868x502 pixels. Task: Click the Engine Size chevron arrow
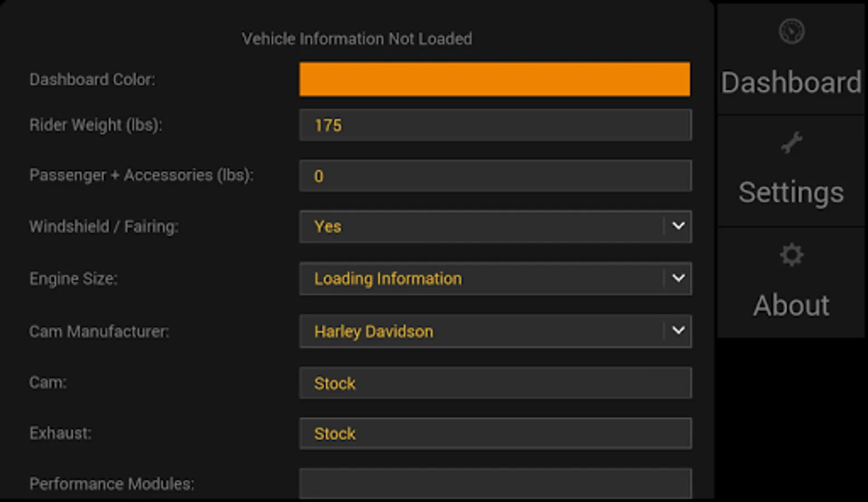(678, 278)
